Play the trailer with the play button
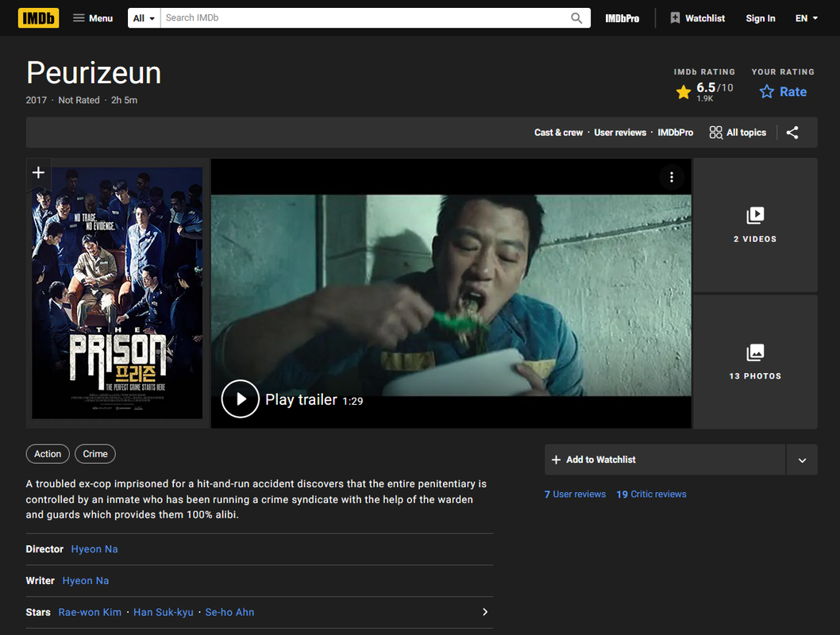840x635 pixels. [x=240, y=399]
